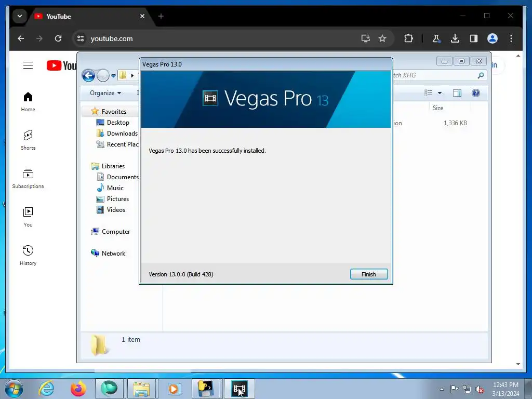Toggle Chrome side panel
Image resolution: width=532 pixels, height=399 pixels.
pos(474,38)
